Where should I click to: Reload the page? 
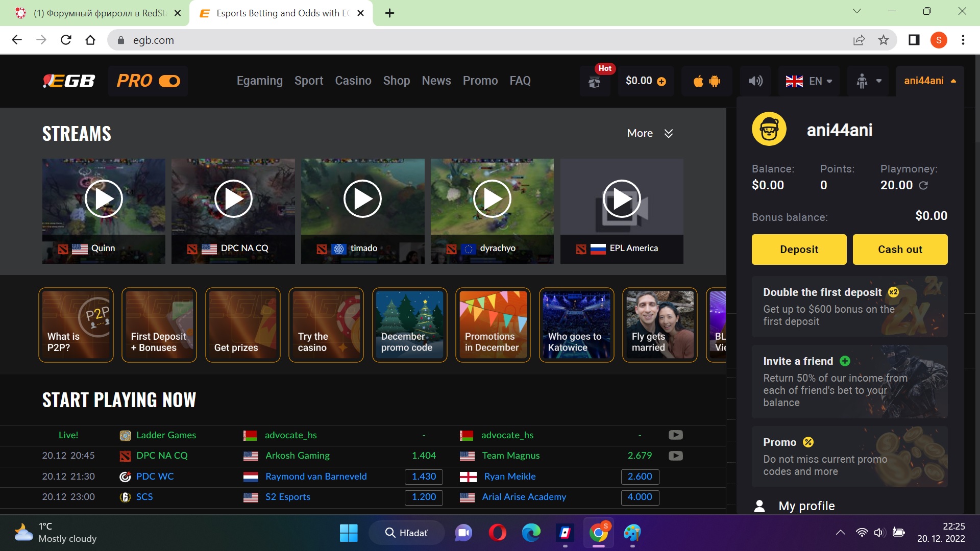pyautogui.click(x=66, y=40)
